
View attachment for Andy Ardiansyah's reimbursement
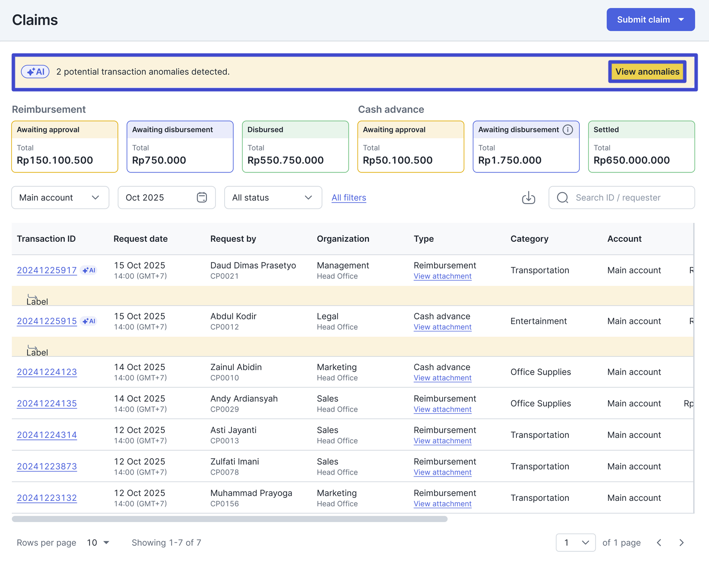[x=442, y=410]
